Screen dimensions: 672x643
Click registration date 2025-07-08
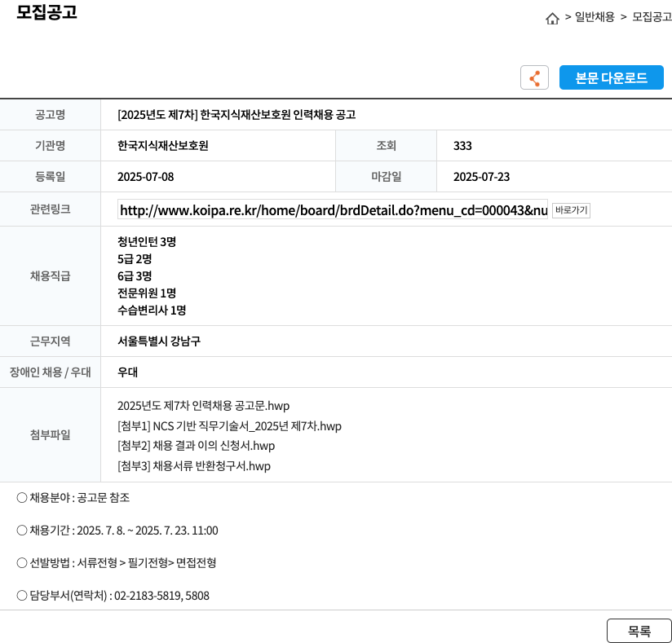tap(146, 177)
